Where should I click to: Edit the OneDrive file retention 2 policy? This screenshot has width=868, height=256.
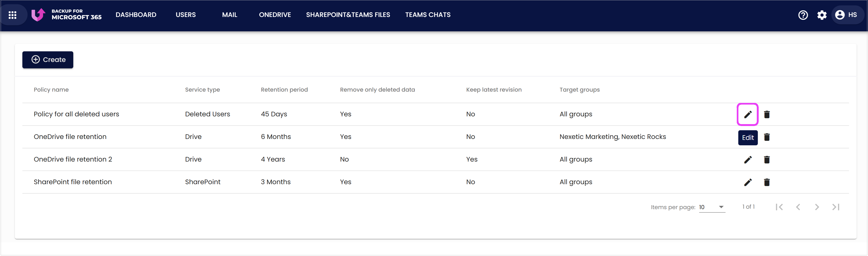coord(748,160)
